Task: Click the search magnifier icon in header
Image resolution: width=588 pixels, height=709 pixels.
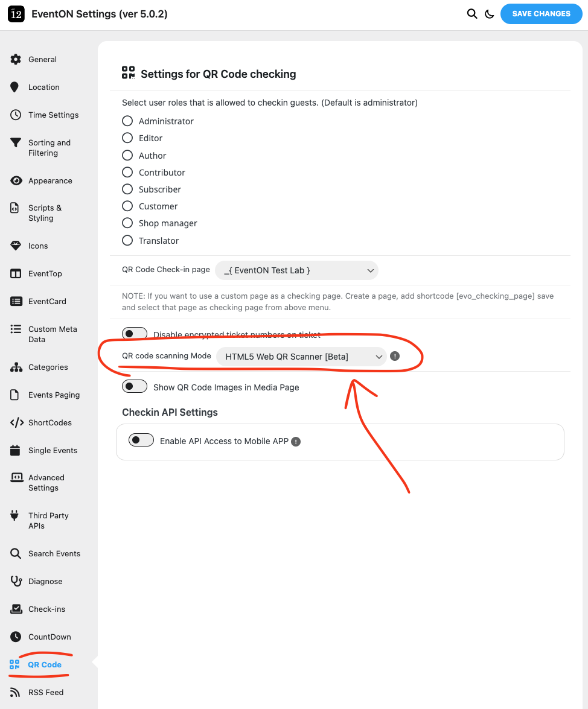Action: pos(472,14)
